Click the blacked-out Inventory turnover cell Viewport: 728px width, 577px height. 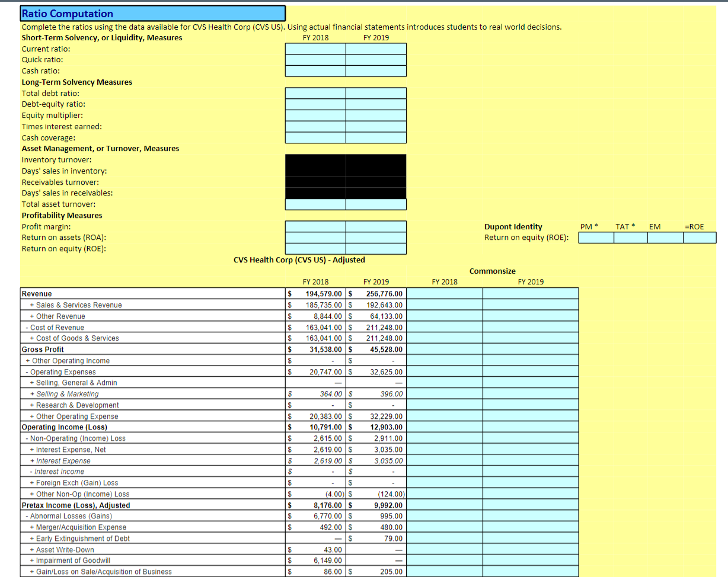tap(315, 159)
